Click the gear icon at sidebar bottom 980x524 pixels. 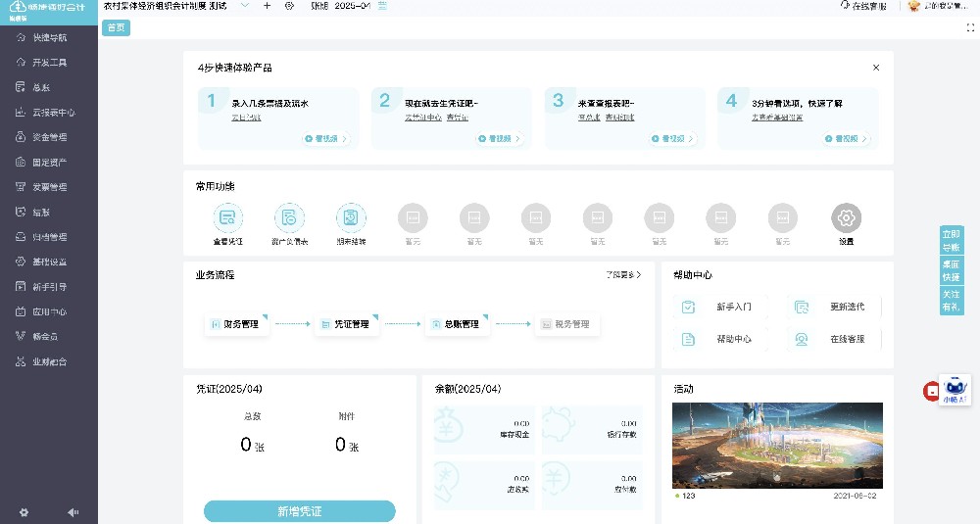pos(24,511)
